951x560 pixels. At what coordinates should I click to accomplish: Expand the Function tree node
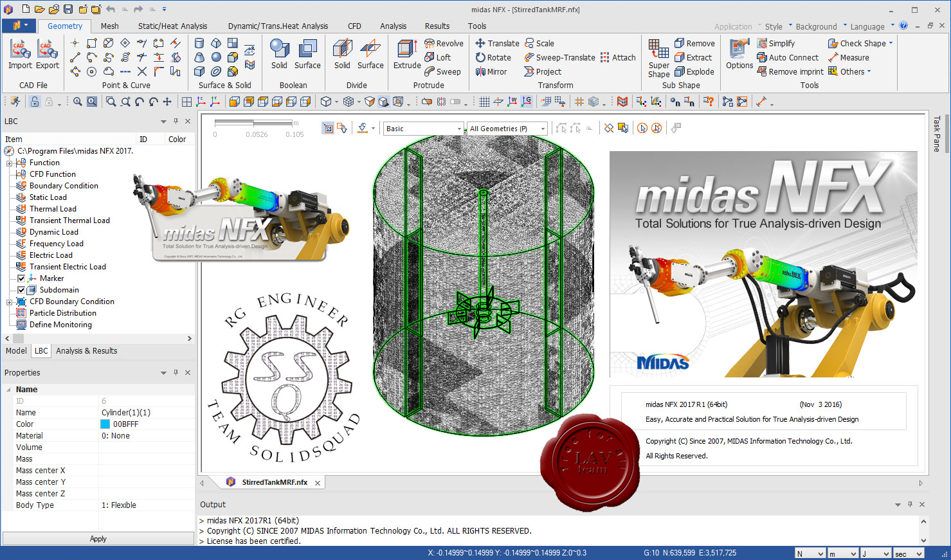point(10,163)
